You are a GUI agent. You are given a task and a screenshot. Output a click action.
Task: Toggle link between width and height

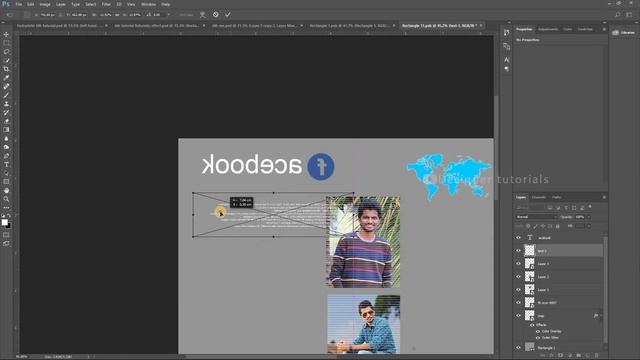[117, 15]
